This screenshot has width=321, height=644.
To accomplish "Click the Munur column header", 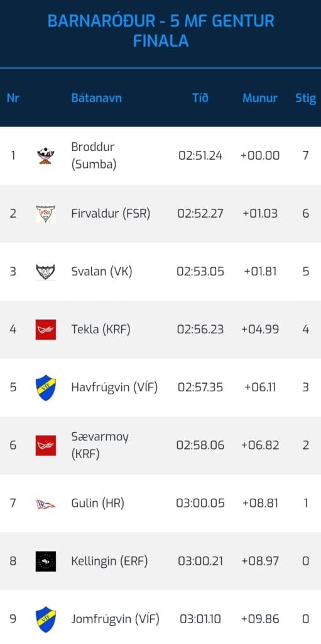I will (260, 98).
